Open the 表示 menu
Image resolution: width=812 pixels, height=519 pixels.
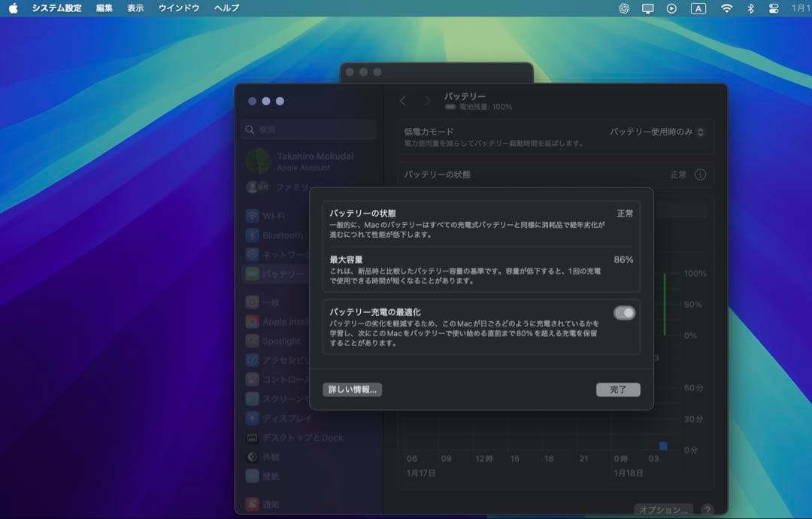click(135, 8)
